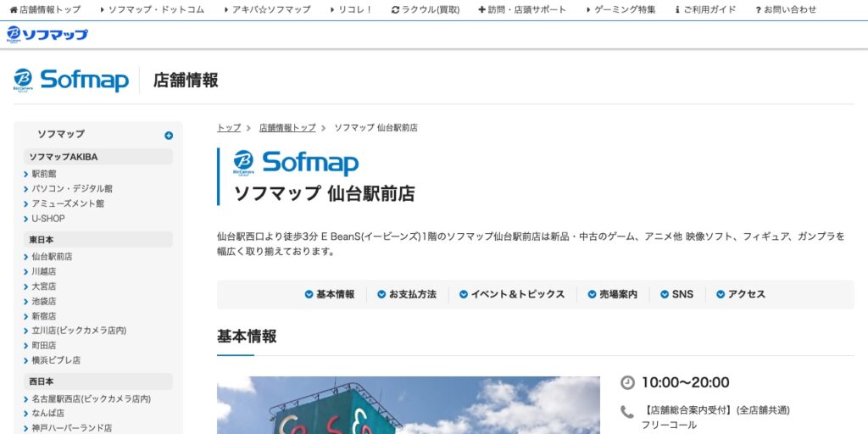Expand the ソフマップ sidebar section plus icon
The width and height of the screenshot is (868, 434).
pos(169,136)
